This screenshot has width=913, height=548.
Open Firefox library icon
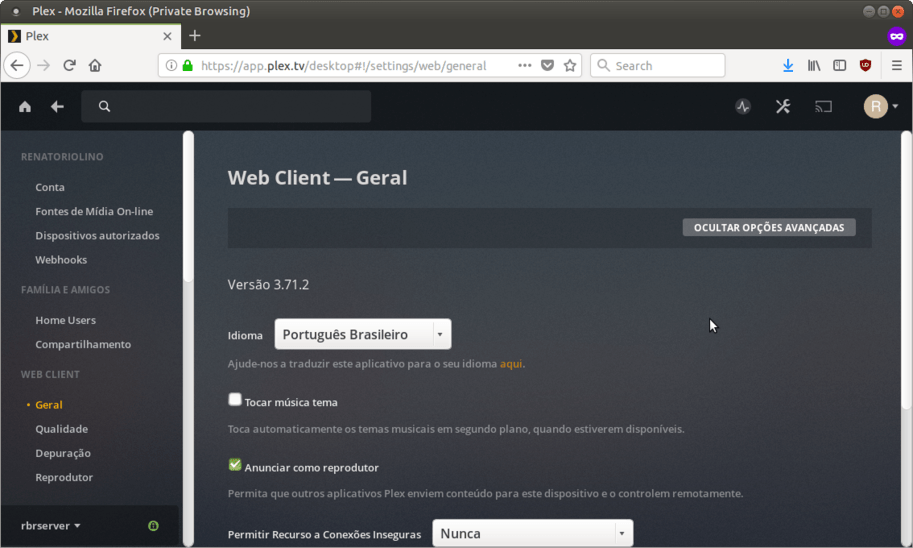pyautogui.click(x=813, y=65)
